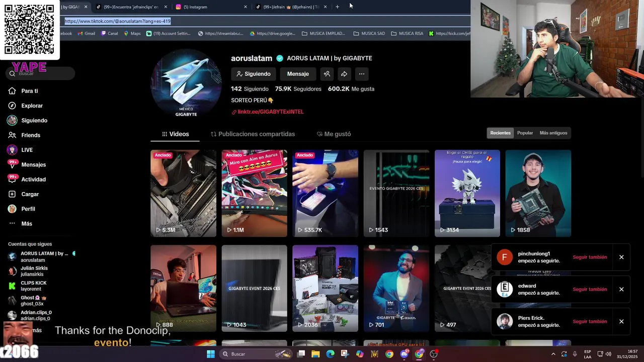Click the 75.9K Seguidores count
The image size is (644, 362).
click(x=298, y=88)
